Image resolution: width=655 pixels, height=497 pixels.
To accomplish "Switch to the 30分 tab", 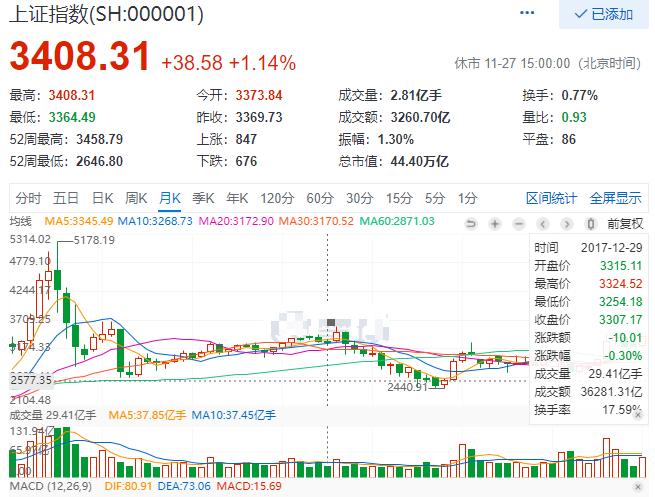I will coord(360,198).
